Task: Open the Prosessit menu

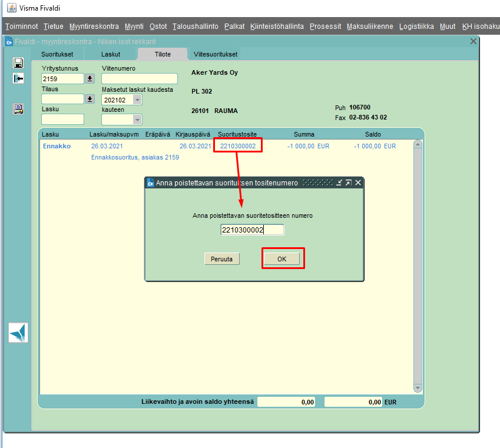Action: click(325, 26)
